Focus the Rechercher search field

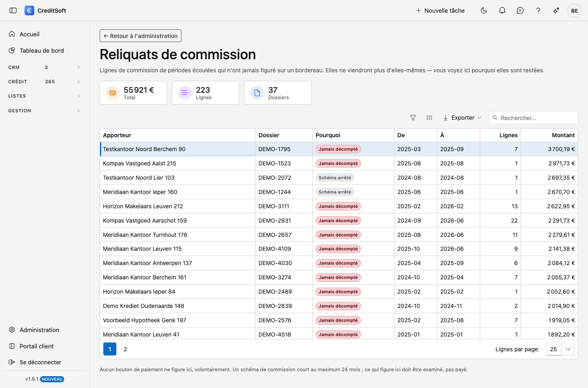coord(533,118)
